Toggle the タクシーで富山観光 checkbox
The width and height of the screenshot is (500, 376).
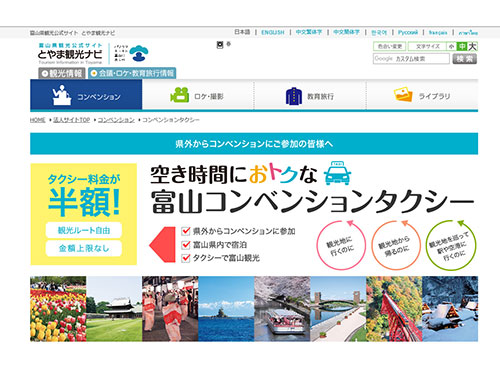point(186,258)
